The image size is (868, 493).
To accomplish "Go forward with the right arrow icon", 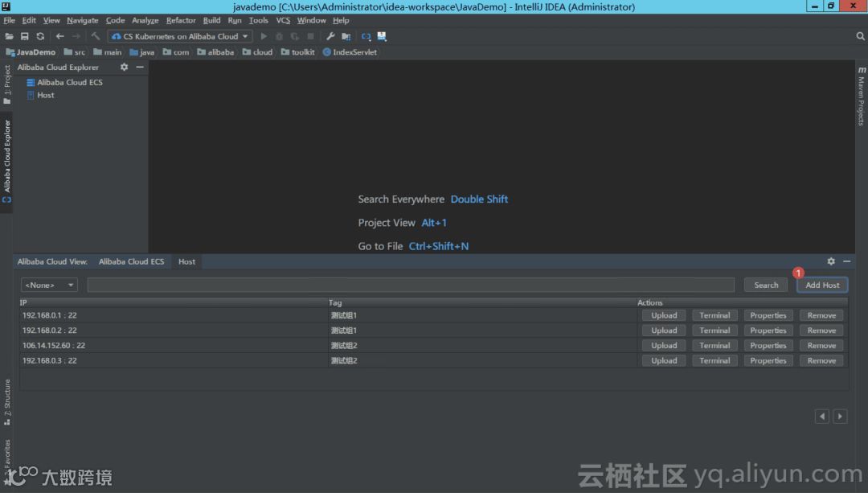I will (76, 36).
